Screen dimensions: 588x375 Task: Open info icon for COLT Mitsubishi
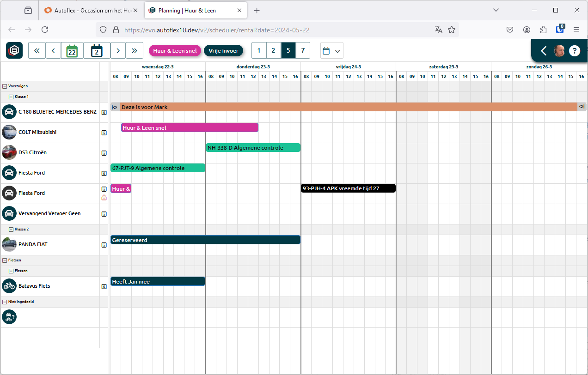(x=104, y=133)
